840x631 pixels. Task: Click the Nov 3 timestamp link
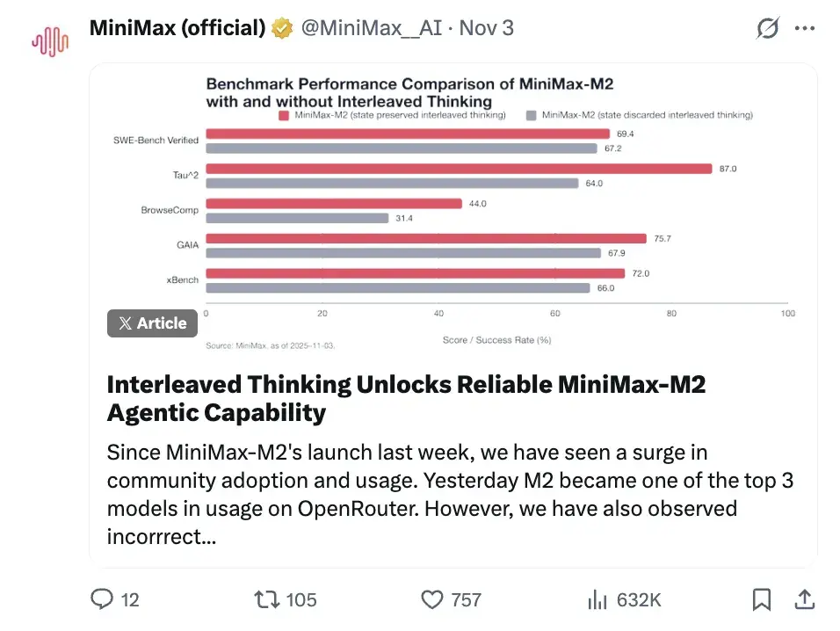click(x=487, y=28)
